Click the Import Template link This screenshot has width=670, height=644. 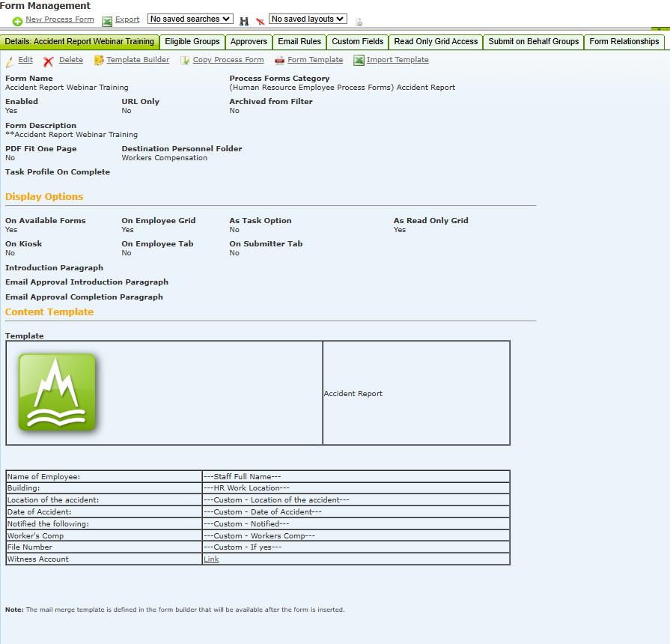[x=398, y=60]
